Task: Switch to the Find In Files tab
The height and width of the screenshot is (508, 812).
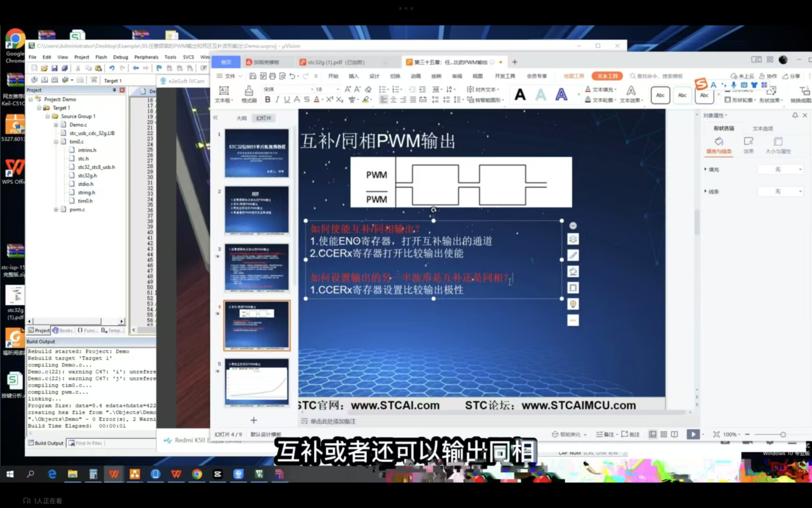Action: pos(86,443)
